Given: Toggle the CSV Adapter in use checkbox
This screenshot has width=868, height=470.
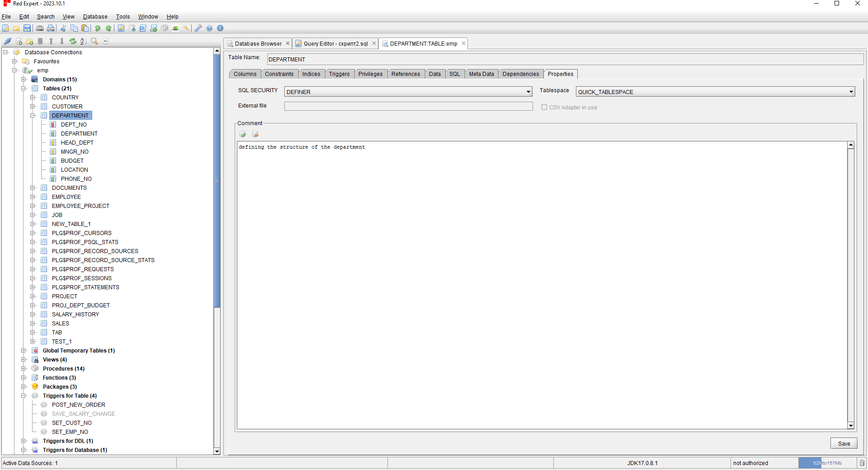Looking at the screenshot, I should click(x=544, y=107).
